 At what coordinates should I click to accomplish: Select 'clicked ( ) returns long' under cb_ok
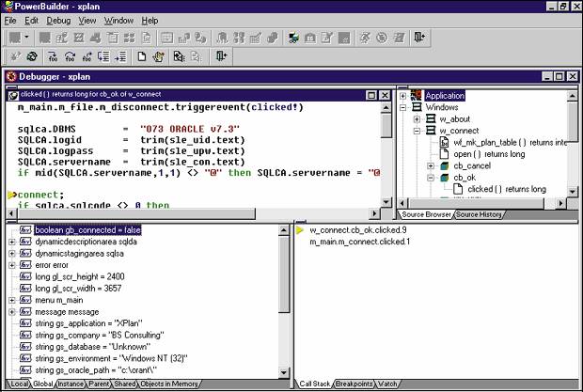[507, 189]
